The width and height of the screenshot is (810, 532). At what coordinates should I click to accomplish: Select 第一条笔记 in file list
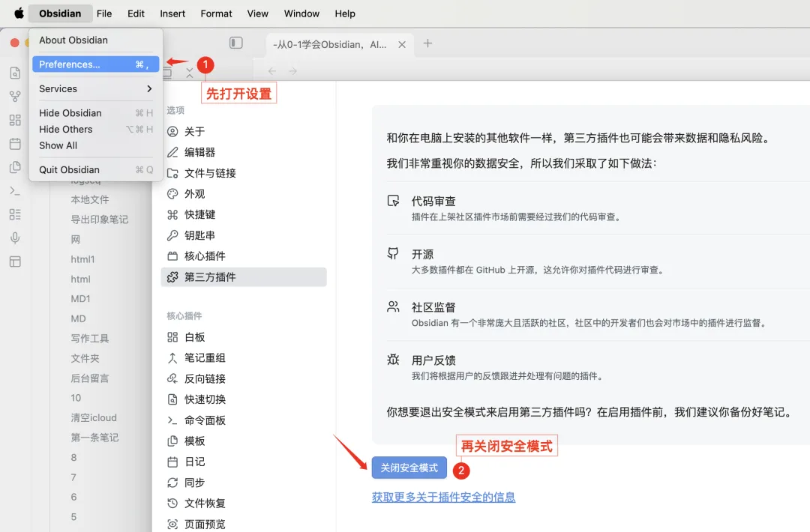point(94,438)
